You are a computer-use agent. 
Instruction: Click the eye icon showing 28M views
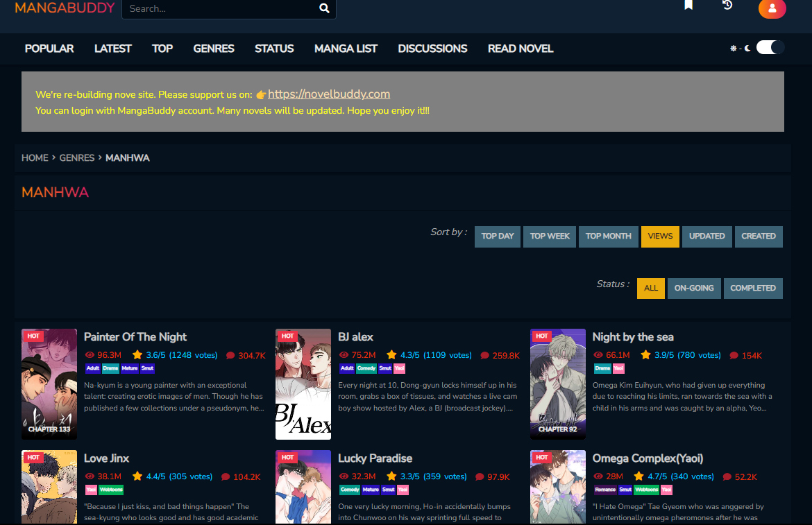(598, 476)
